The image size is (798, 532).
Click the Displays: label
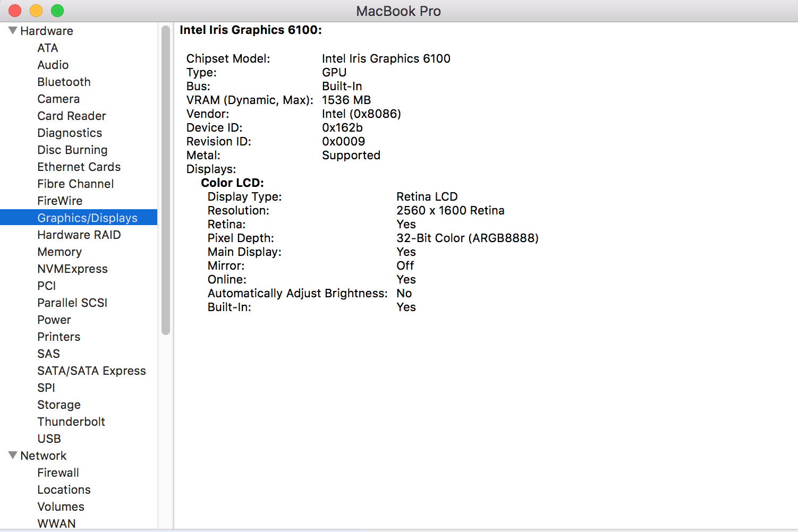pos(211,169)
